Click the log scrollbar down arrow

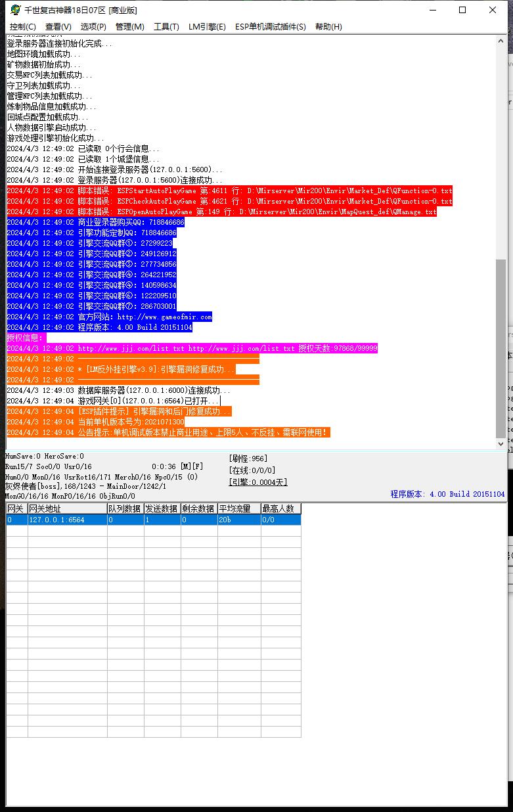(x=501, y=444)
